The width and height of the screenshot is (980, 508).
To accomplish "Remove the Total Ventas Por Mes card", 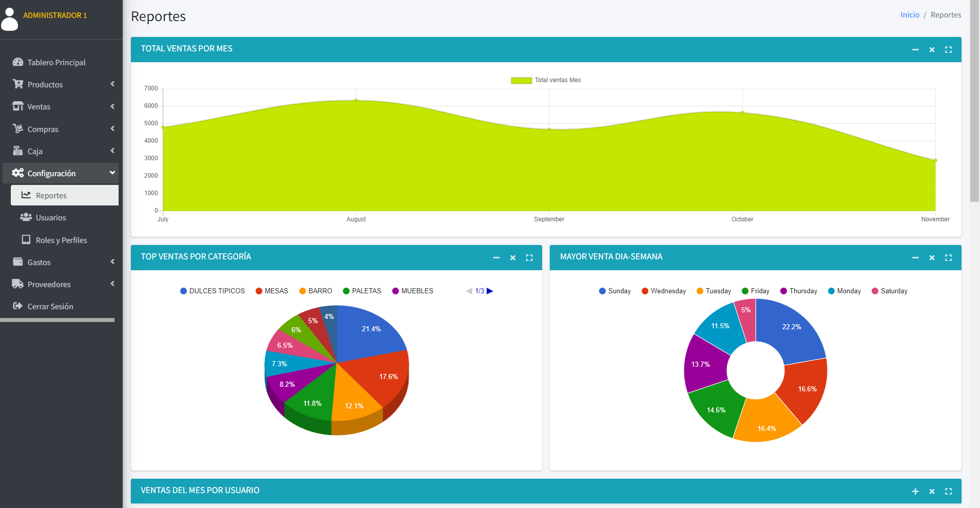I will pos(932,50).
